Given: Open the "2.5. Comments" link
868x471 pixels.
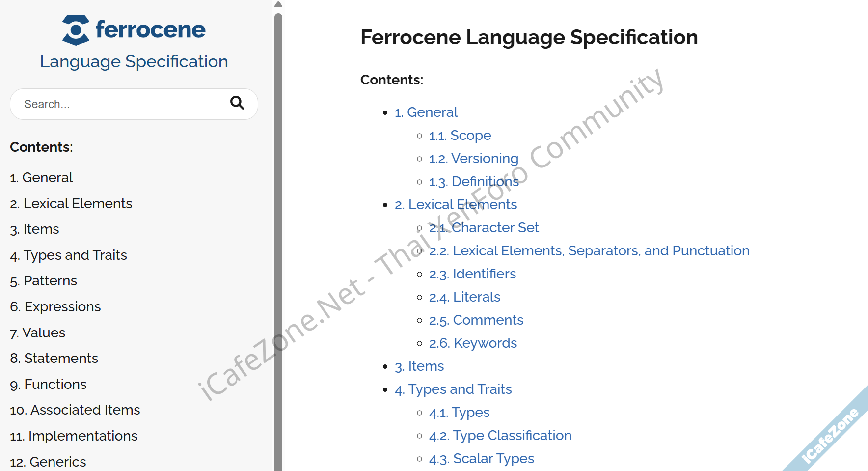Looking at the screenshot, I should pos(476,320).
